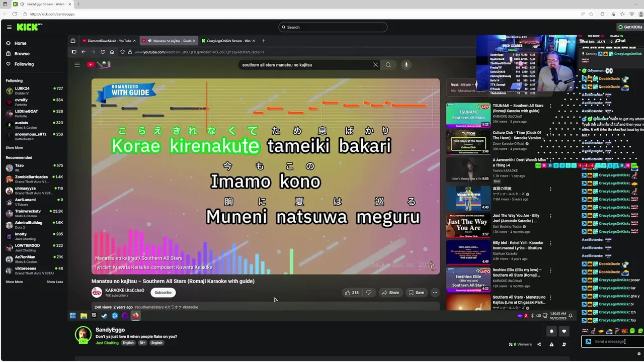Open menu for Itoshino Ellie suggestion

(x=550, y=270)
